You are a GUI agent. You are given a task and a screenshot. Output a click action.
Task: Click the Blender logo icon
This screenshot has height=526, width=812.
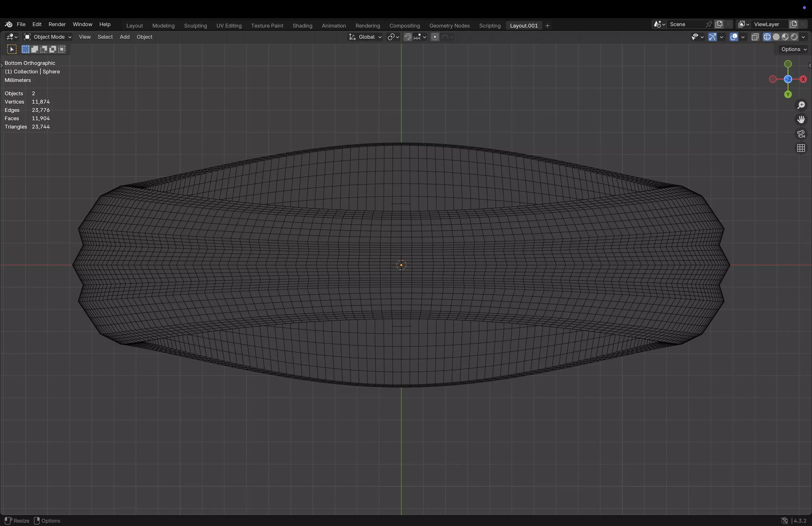tap(9, 24)
